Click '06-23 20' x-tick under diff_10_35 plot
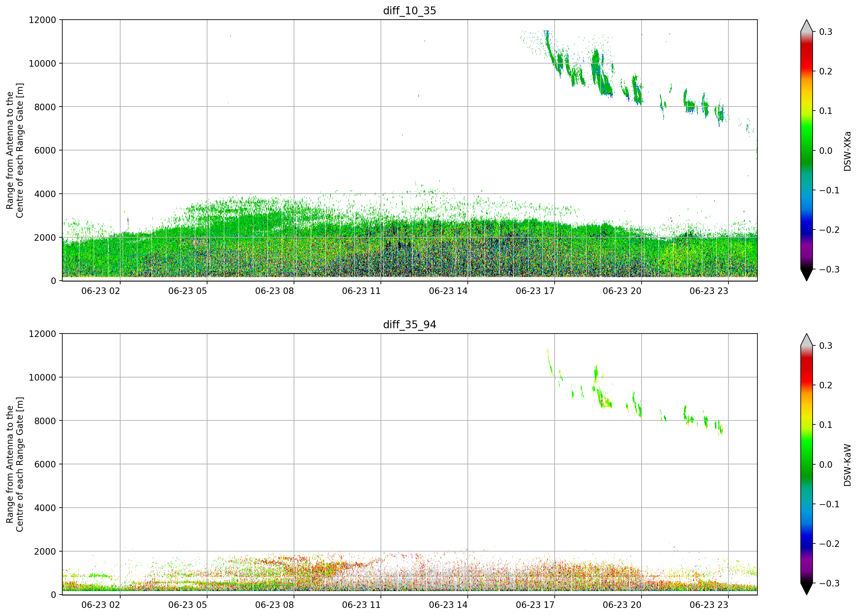This screenshot has width=858, height=616. (x=622, y=291)
